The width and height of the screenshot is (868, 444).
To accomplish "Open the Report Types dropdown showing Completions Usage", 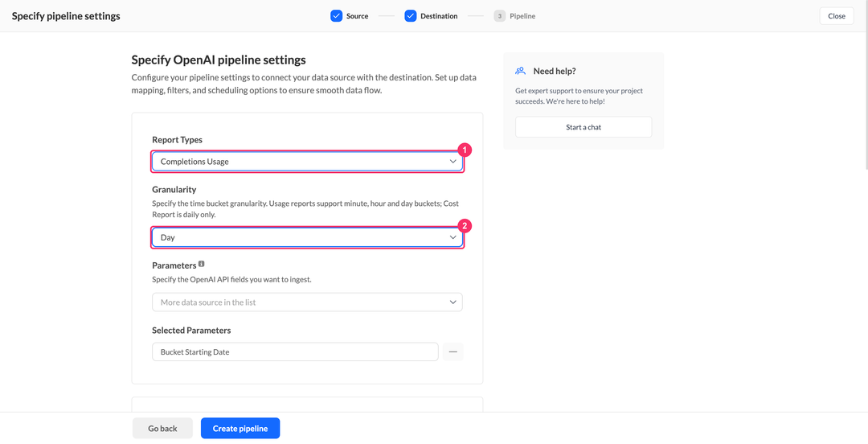I will pos(307,162).
